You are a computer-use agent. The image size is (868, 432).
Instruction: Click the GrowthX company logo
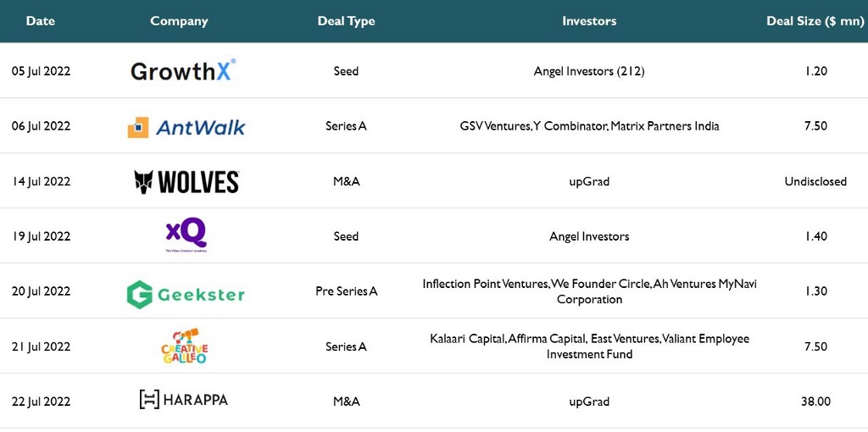tap(183, 70)
